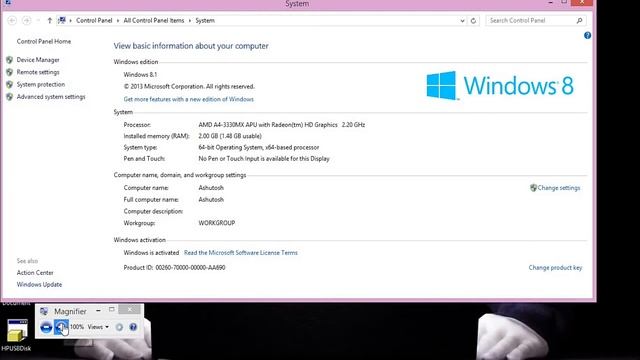Screen dimensions: 640x360
Task: Open Magnifier options gear icon
Action: click(x=119, y=327)
